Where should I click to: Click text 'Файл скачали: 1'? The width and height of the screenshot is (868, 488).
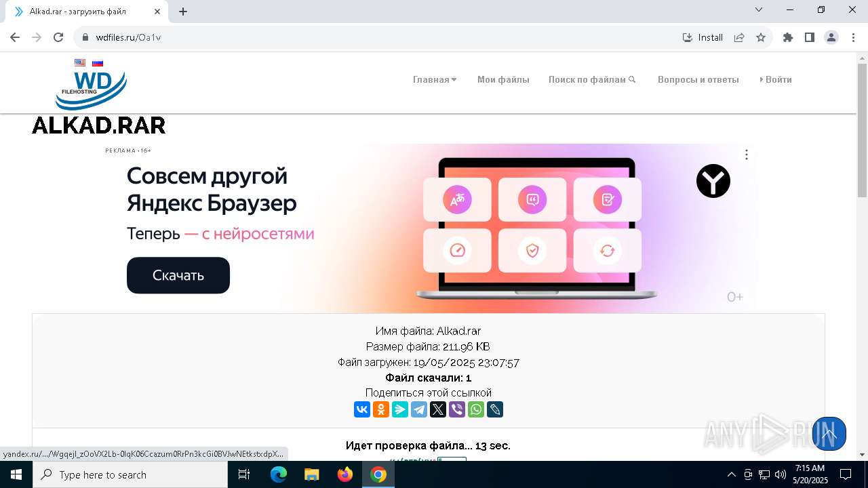[428, 378]
